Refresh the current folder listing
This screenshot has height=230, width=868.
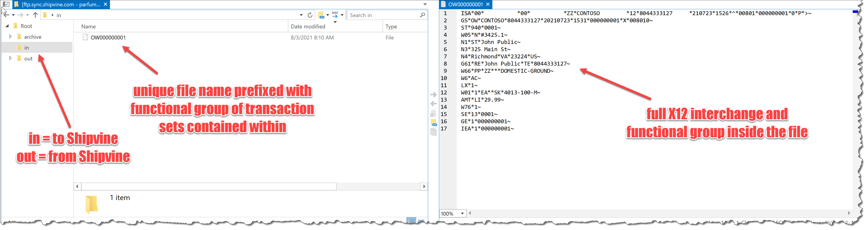point(310,15)
